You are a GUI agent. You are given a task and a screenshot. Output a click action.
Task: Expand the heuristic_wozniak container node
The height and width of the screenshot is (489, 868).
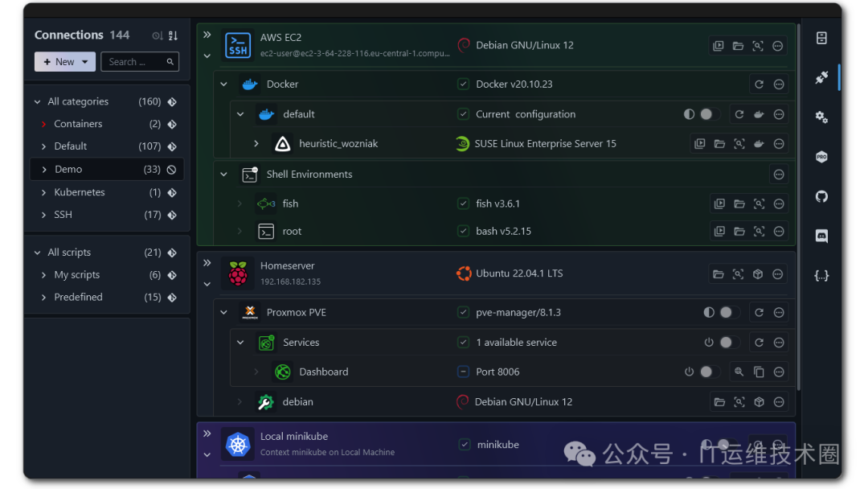click(x=256, y=143)
